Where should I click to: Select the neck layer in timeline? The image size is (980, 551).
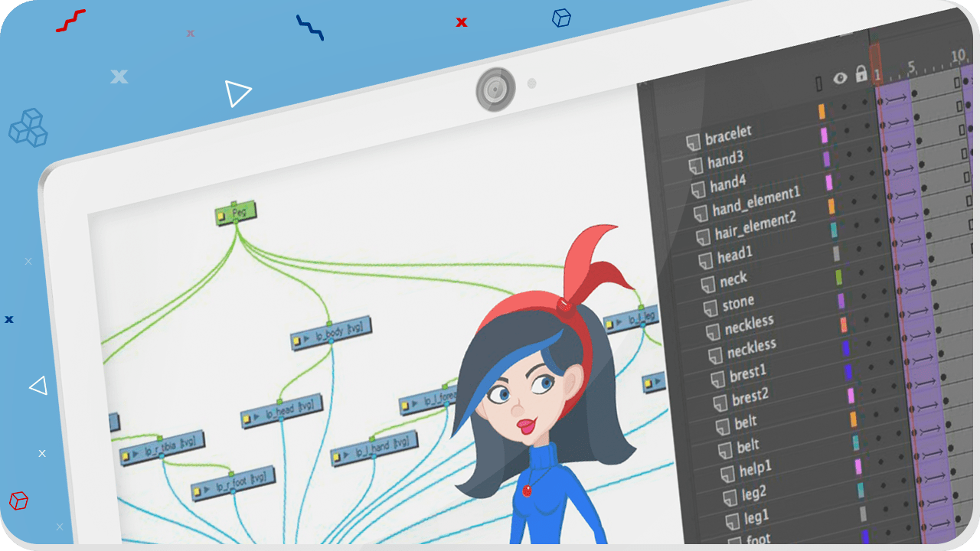coord(733,280)
